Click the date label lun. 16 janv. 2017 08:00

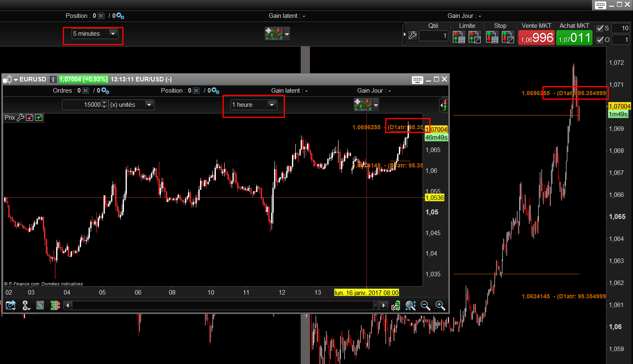(366, 293)
